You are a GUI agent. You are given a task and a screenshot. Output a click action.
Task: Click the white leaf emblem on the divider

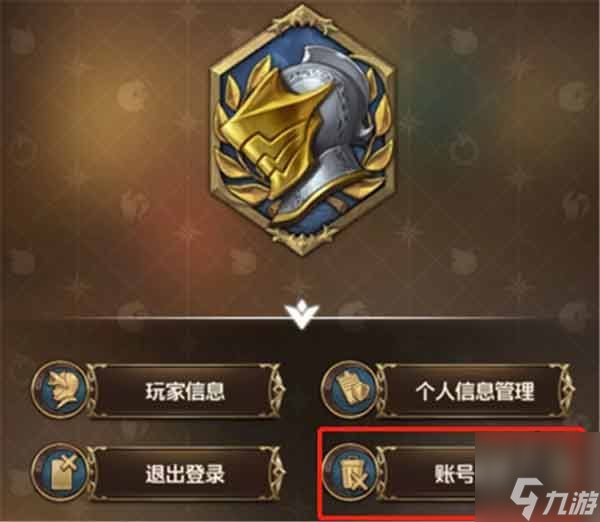(x=302, y=315)
